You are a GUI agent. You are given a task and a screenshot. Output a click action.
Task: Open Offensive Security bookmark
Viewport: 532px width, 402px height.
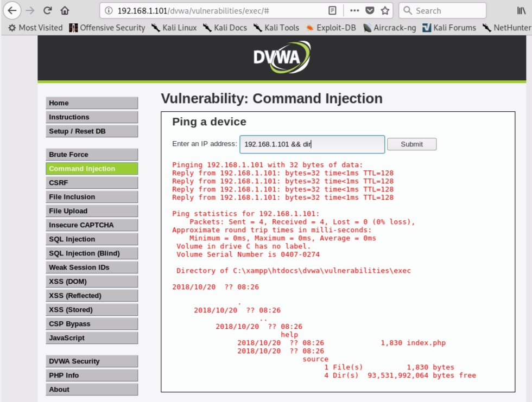[107, 28]
